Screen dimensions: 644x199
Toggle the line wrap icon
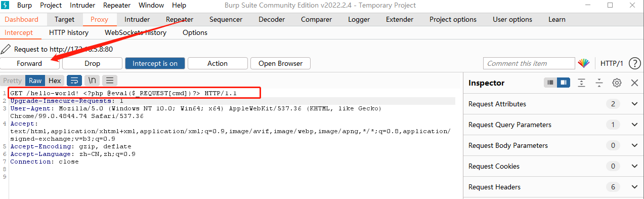[74, 81]
